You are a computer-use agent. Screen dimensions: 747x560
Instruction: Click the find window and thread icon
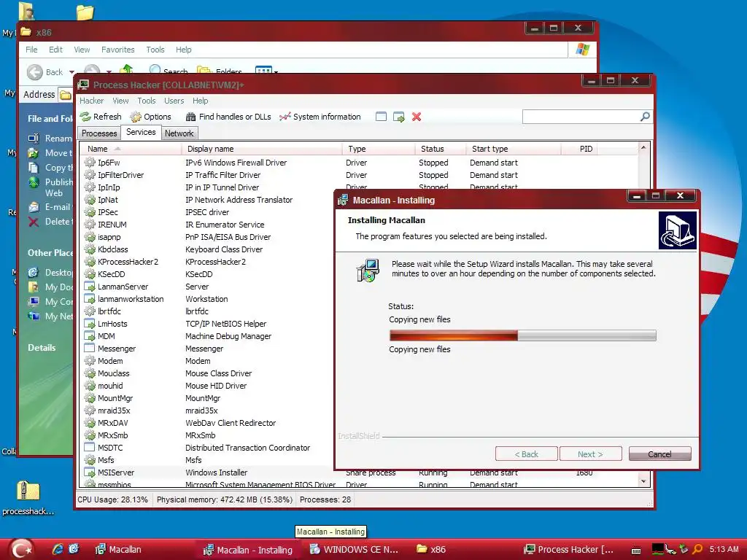click(x=399, y=117)
